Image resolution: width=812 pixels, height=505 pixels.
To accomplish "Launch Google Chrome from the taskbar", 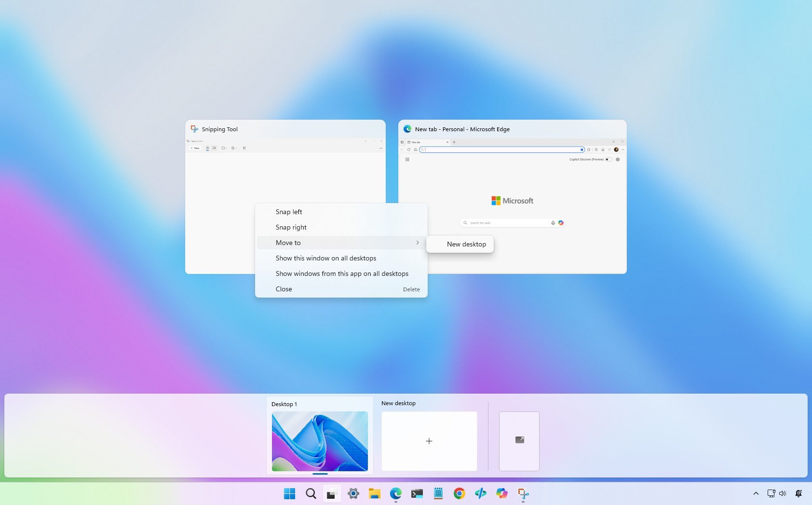I will coord(460,493).
